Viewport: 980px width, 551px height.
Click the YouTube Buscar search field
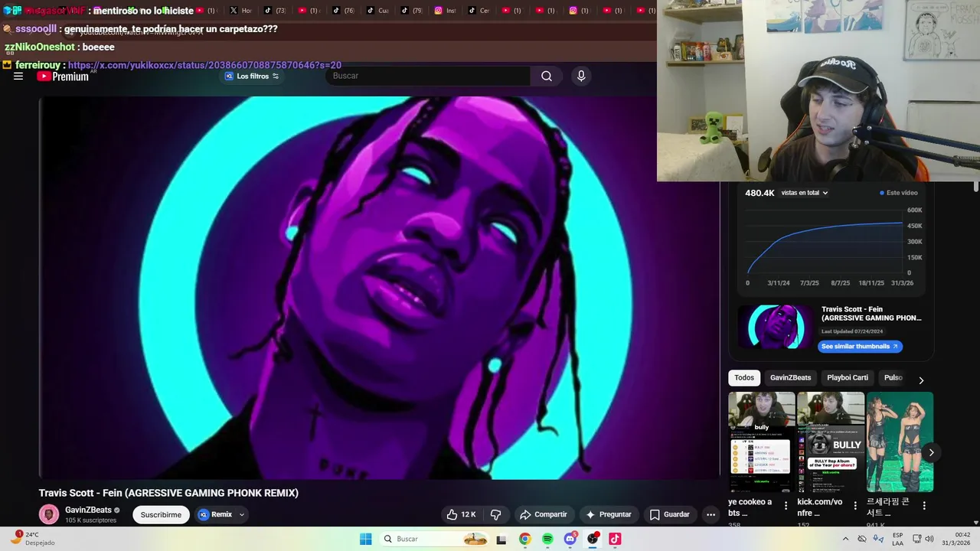point(429,76)
